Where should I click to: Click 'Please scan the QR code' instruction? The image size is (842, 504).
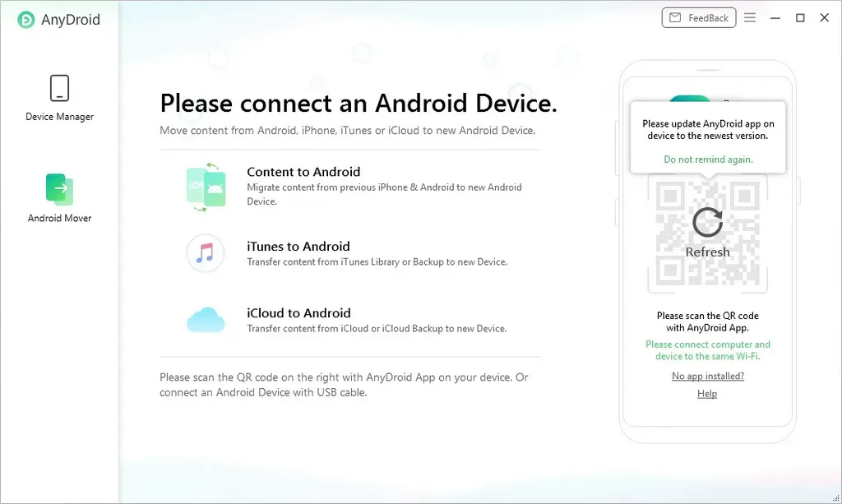pyautogui.click(x=708, y=321)
